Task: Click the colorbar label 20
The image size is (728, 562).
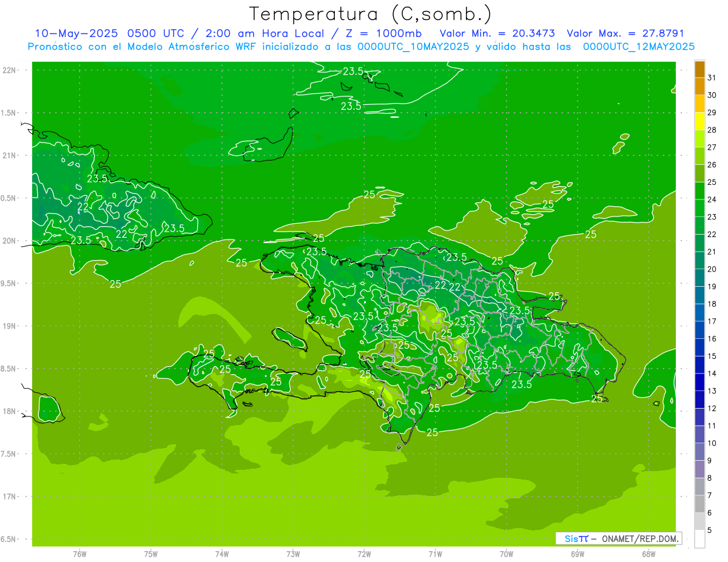Action: point(712,269)
